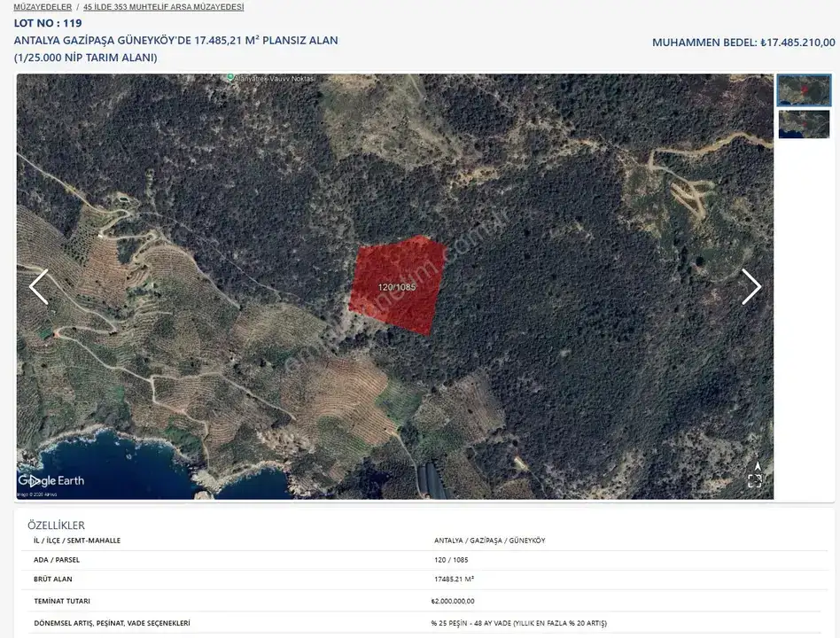Go to the previous image with left arrow

coord(38,287)
